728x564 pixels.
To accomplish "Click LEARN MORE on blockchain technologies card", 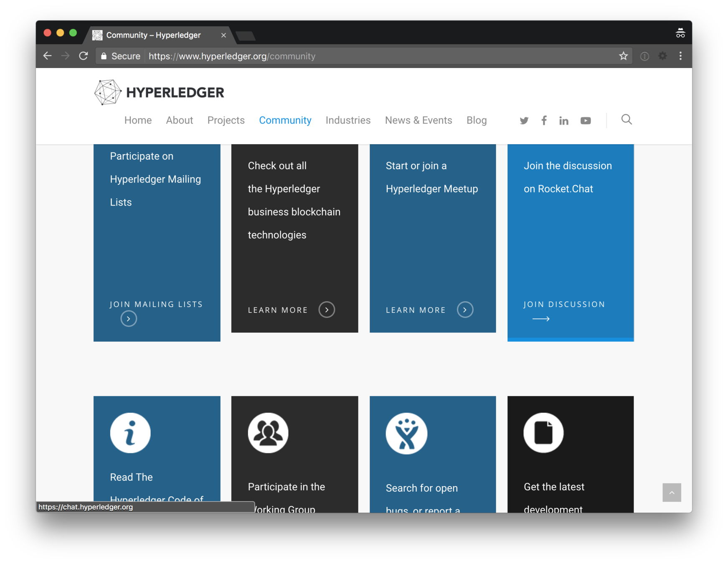I will click(x=278, y=310).
